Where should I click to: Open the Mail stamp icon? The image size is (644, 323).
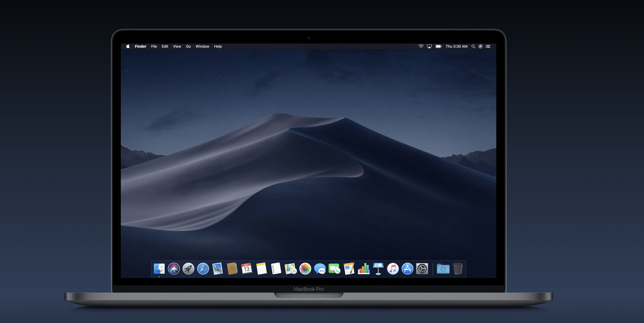click(x=218, y=269)
